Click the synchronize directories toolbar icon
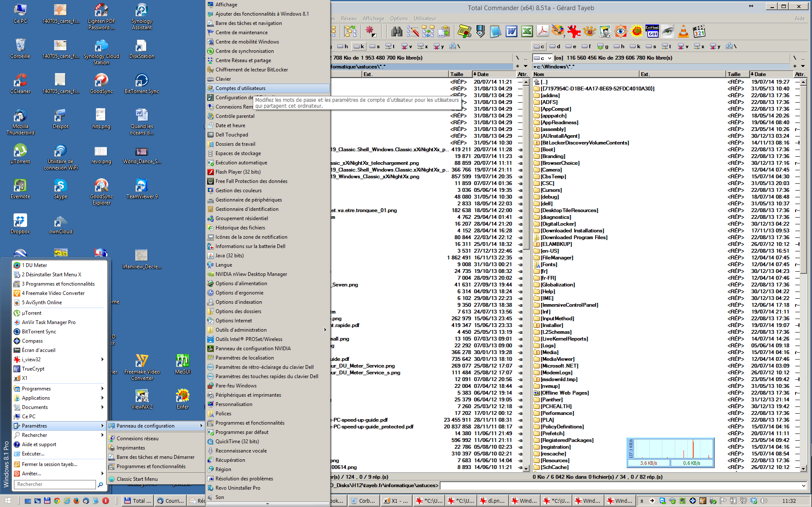This screenshot has height=507, width=812. (428, 31)
